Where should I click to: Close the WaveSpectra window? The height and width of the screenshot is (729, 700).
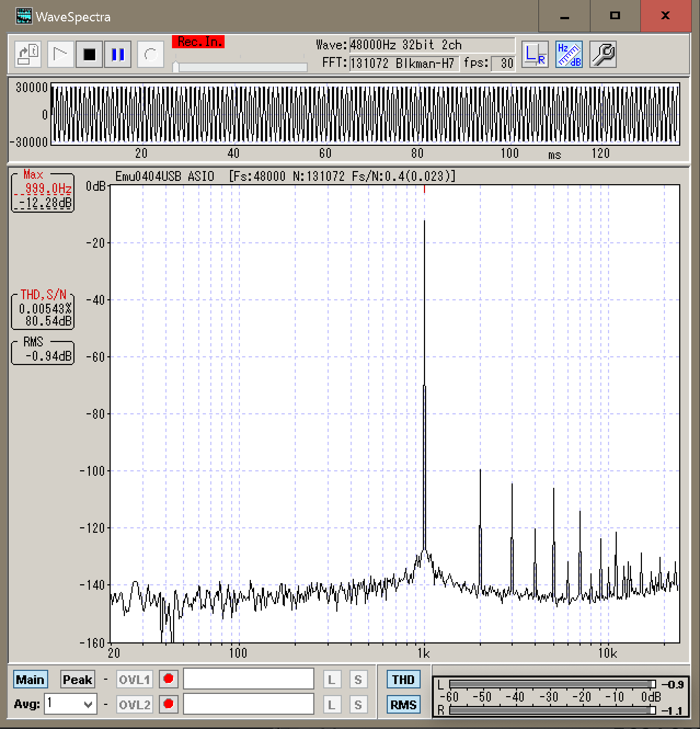tap(665, 16)
